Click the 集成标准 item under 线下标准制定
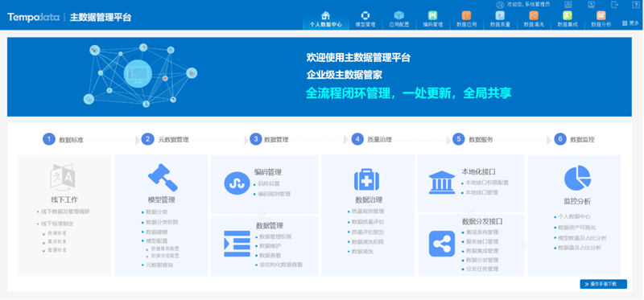Viewport: 644px width, 300px height. 56,242
